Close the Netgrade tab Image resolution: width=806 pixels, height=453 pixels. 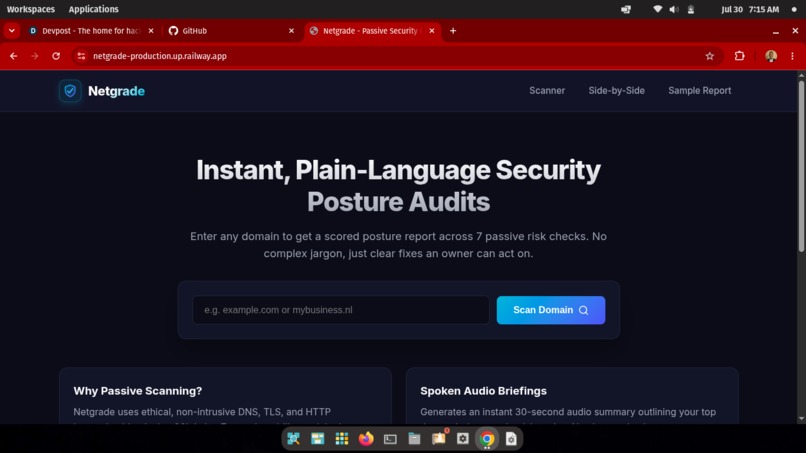[x=432, y=31]
